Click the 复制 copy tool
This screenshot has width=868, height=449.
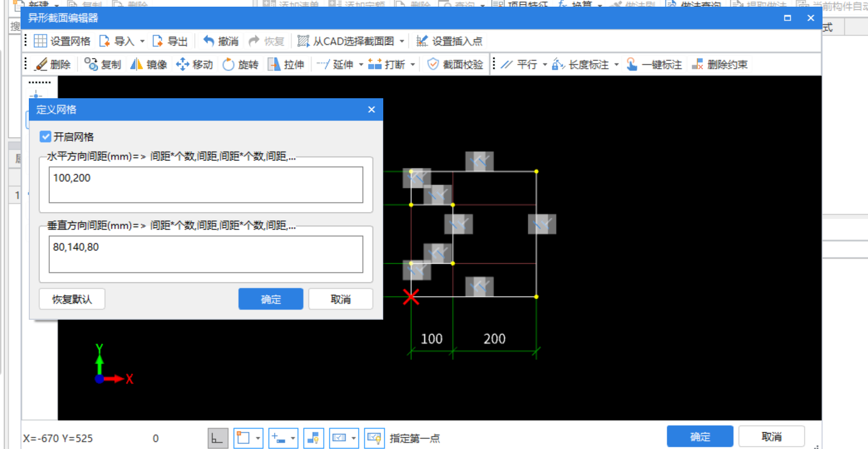103,64
